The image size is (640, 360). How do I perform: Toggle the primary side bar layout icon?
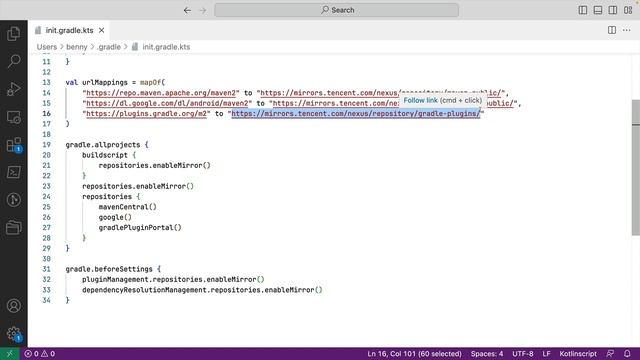tap(583, 10)
